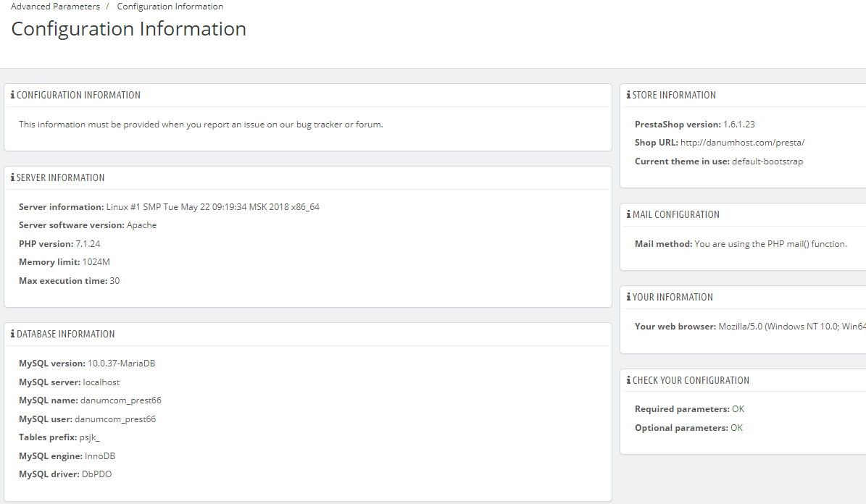Image resolution: width=866 pixels, height=504 pixels.
Task: Click the Tables prefix psjk_ value
Action: click(89, 437)
